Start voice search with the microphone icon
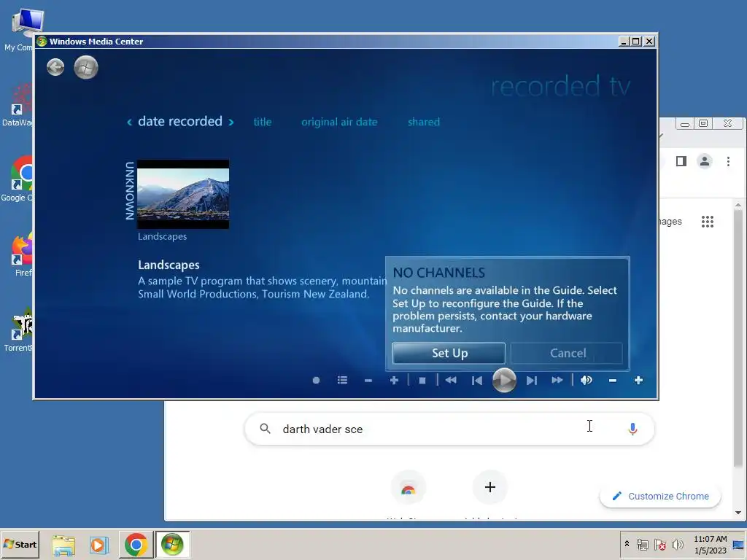 tap(632, 429)
